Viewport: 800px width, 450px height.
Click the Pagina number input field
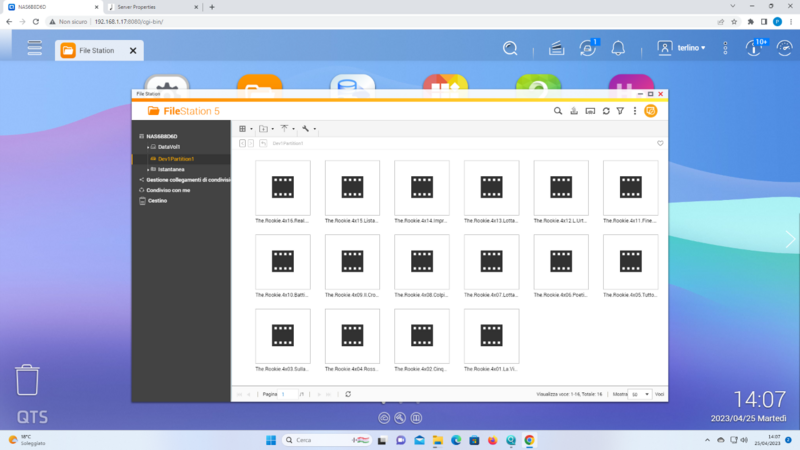(289, 394)
